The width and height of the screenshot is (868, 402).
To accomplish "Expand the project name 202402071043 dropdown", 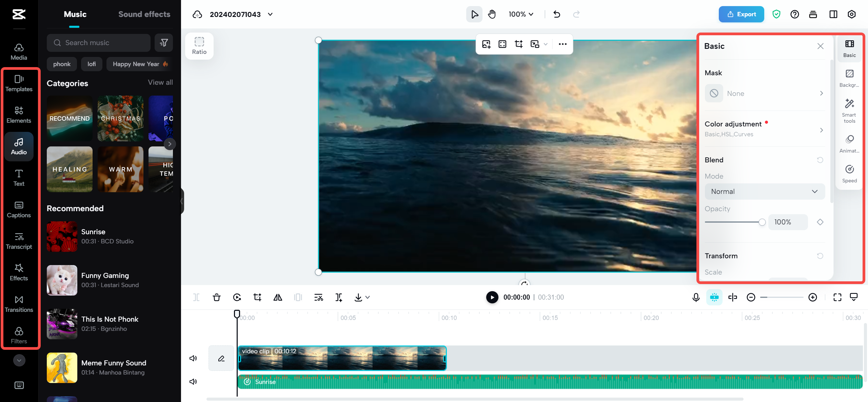I will 270,14.
